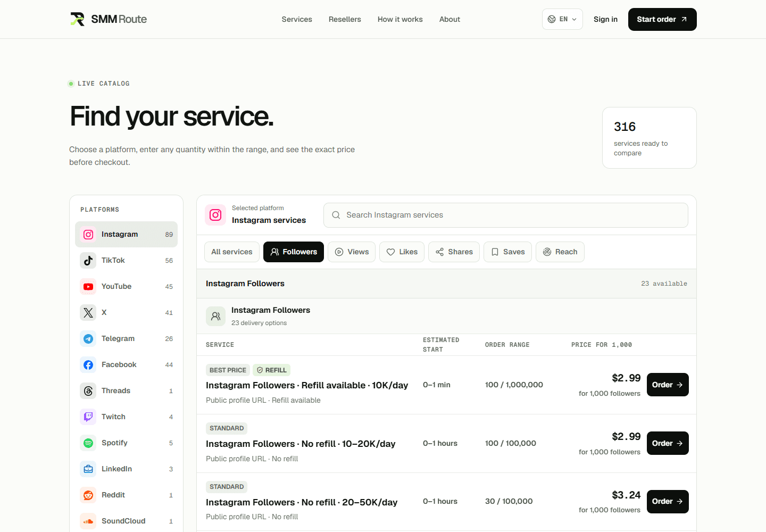Click the magnifier icon in search box
Image resolution: width=766 pixels, height=532 pixels.
point(336,215)
